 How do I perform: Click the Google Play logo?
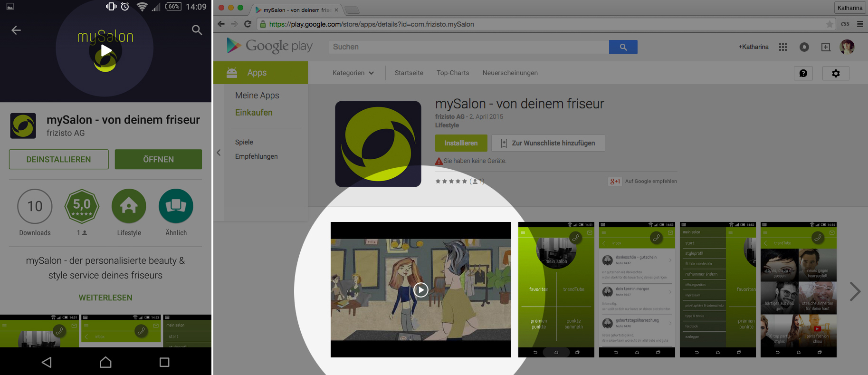pyautogui.click(x=269, y=46)
